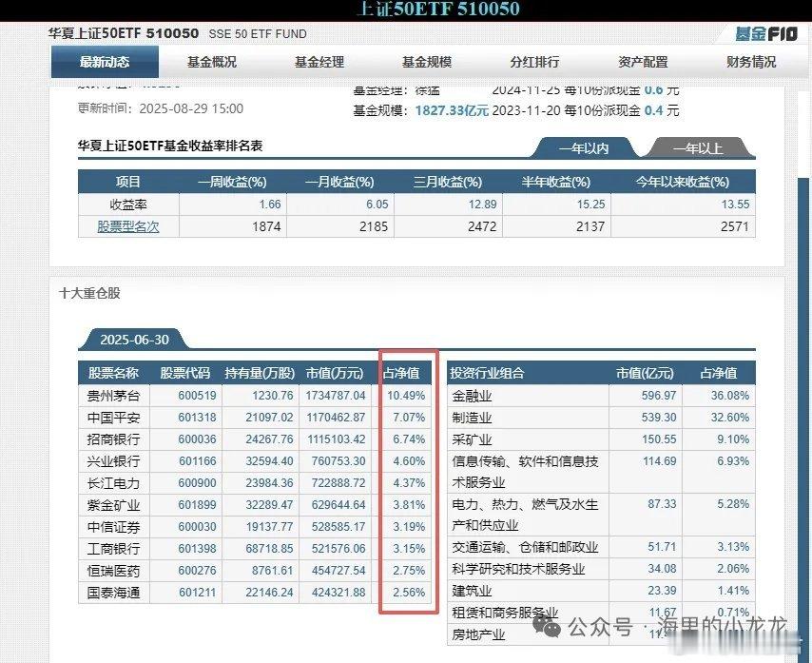812x663 pixels.
Task: Open the 最新动态 tab
Action: tap(105, 62)
